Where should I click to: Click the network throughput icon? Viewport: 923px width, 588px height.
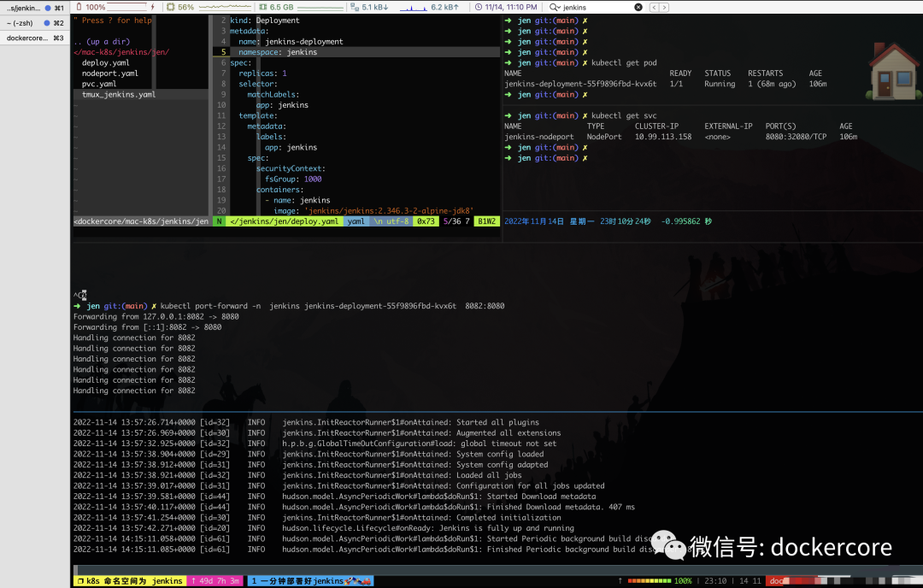(x=355, y=7)
